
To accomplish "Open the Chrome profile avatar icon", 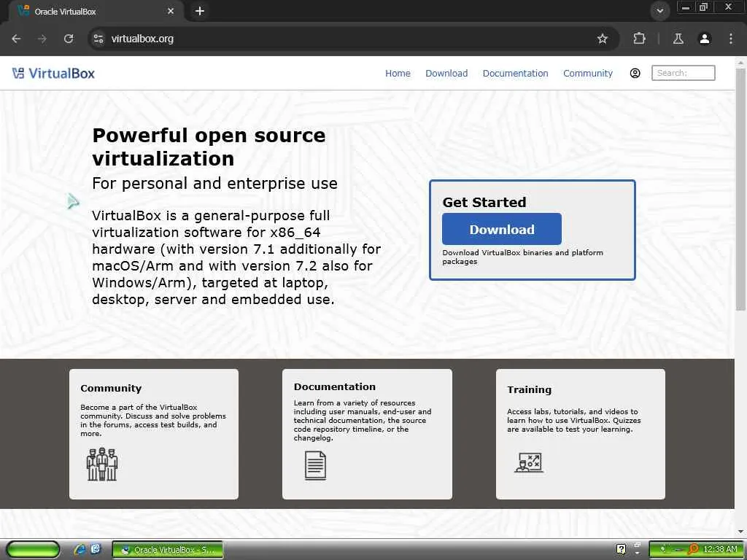I will tap(705, 39).
